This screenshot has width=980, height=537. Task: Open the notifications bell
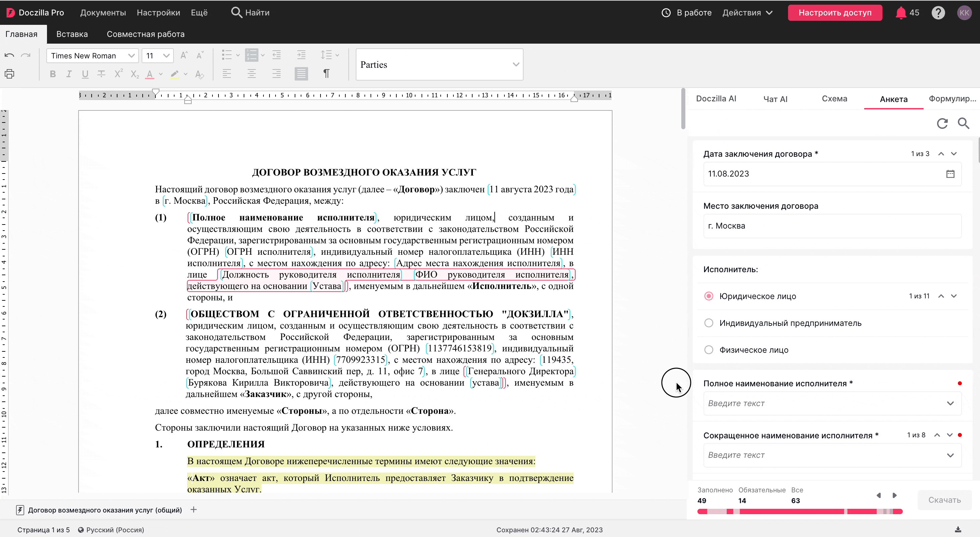click(x=900, y=13)
